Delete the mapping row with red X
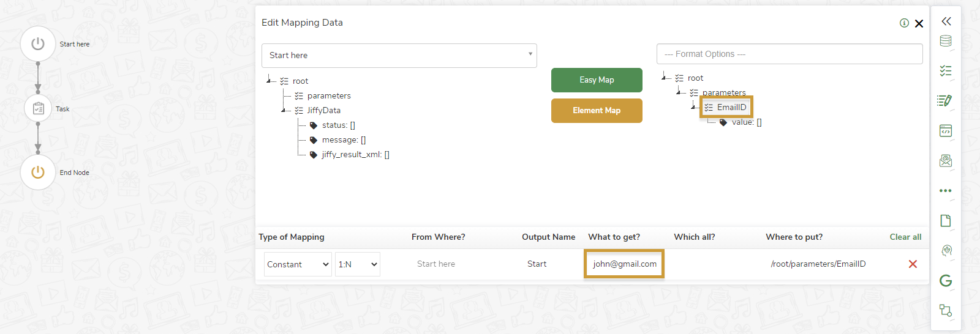 click(913, 264)
